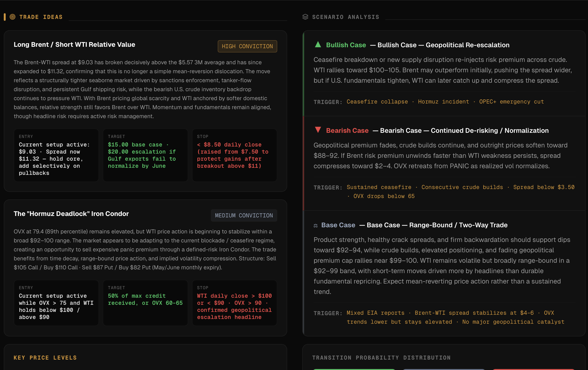588x370 pixels.
Task: Click the trigger text "Consecutive crude builds"
Action: 462,187
